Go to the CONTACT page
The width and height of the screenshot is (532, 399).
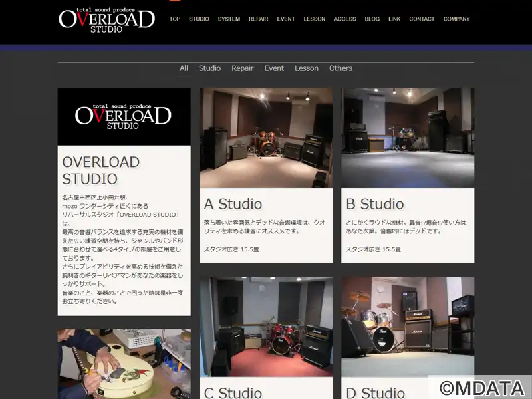[422, 19]
